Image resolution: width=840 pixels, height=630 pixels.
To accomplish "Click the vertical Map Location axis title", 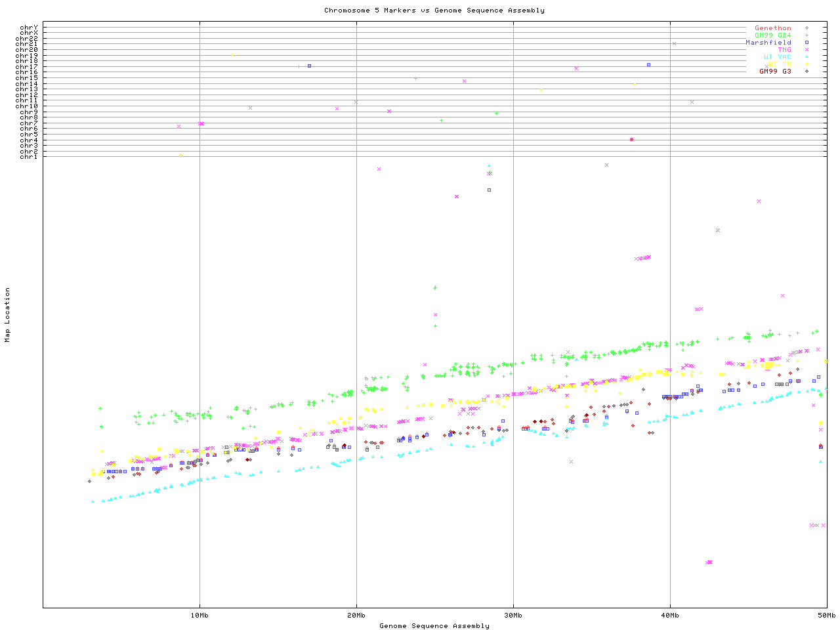I will click(x=8, y=315).
